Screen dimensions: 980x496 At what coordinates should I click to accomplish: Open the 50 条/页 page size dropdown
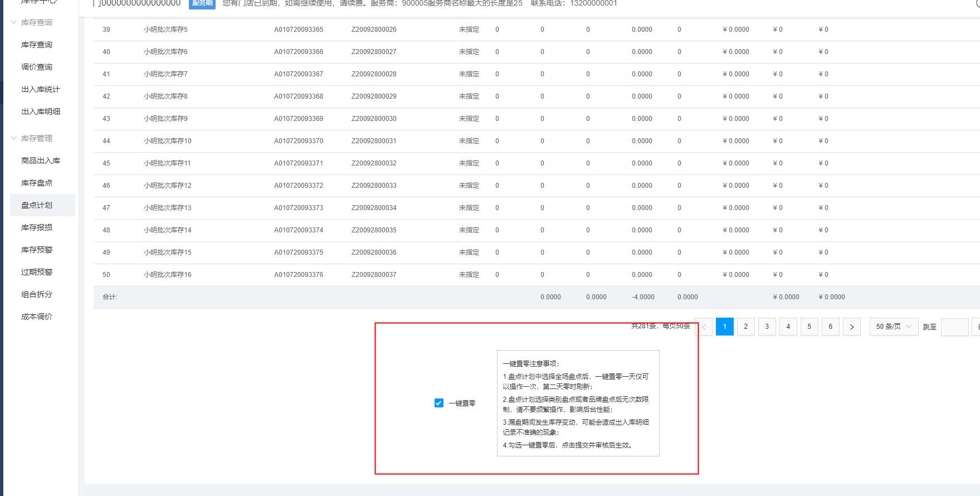(893, 327)
